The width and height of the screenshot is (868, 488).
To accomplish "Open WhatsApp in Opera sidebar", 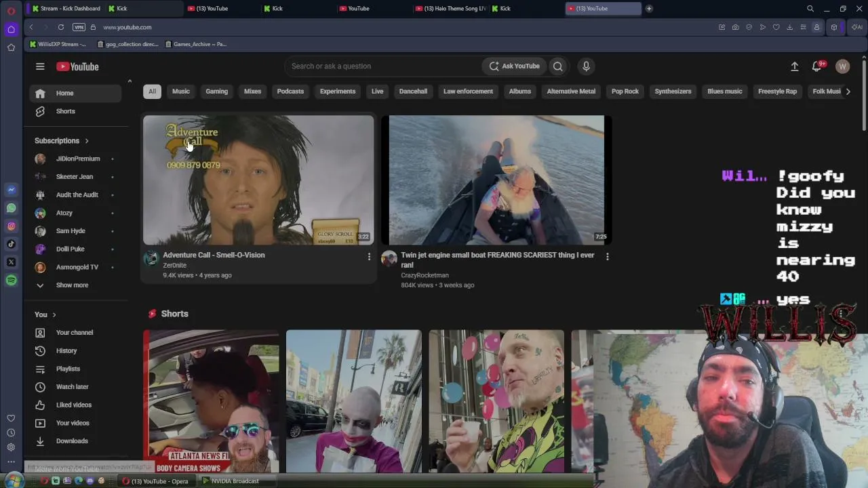I will (11, 208).
